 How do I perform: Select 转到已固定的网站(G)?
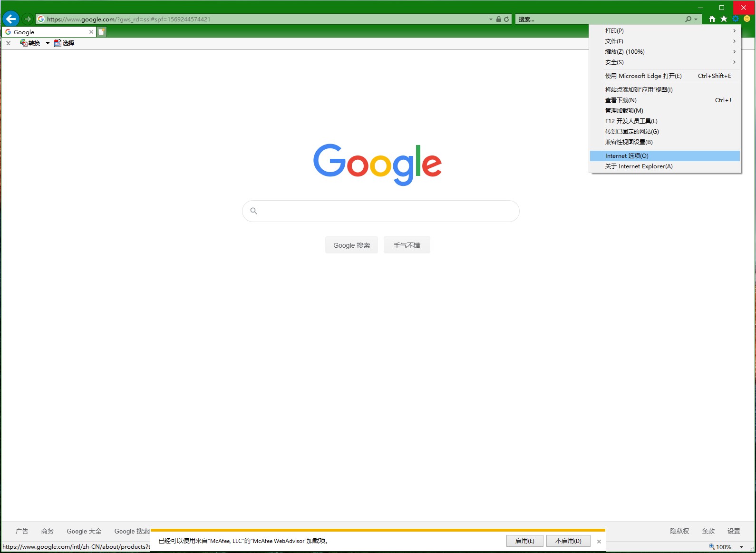coord(665,132)
